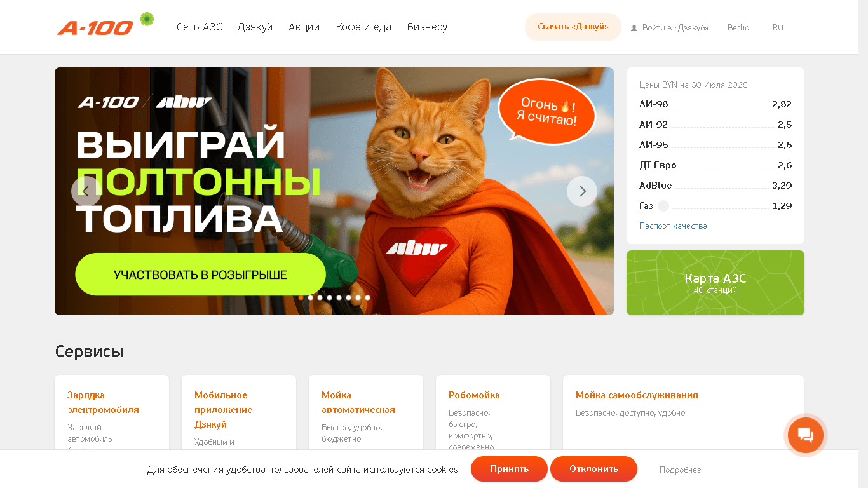
Task: Select the second carousel dot indicator
Action: coord(311,297)
